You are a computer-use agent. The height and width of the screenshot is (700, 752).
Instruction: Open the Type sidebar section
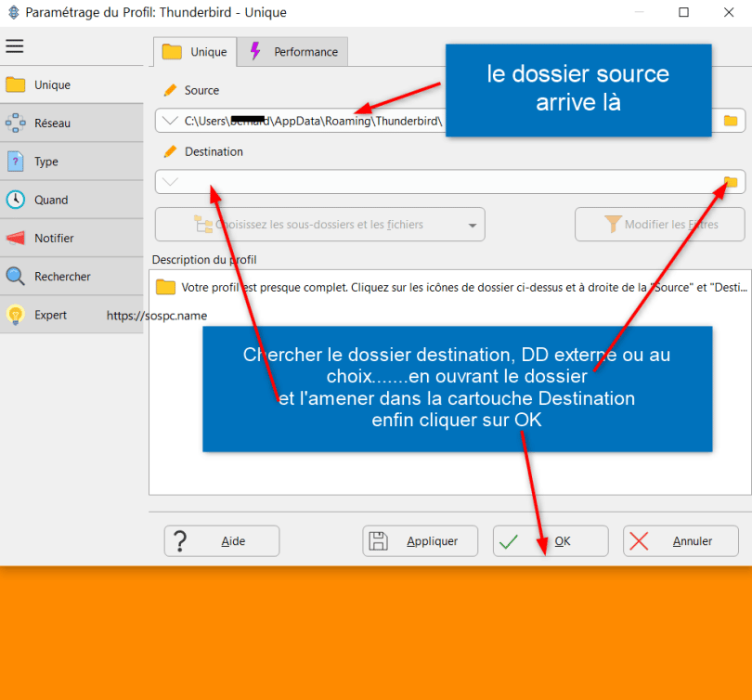click(71, 162)
